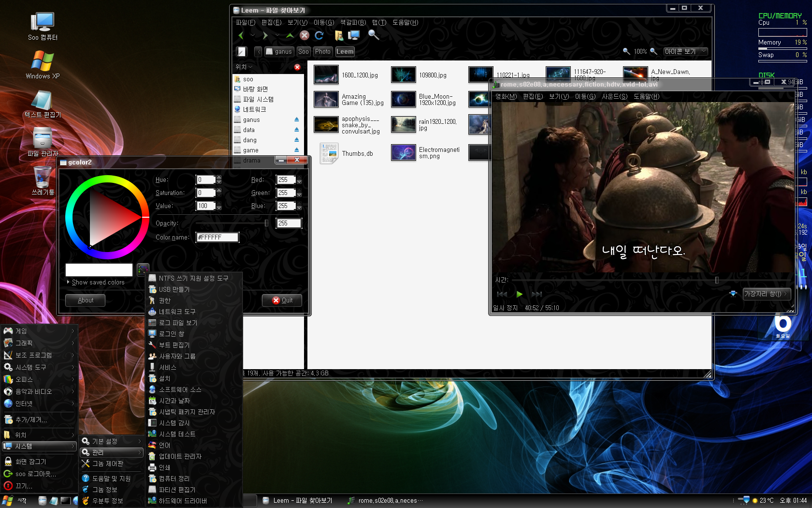Click the Saturation input field
Screen dimensions: 812x508
[x=205, y=193]
